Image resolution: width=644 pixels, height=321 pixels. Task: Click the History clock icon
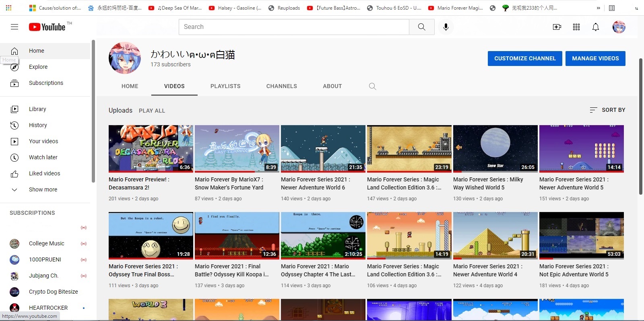(14, 126)
